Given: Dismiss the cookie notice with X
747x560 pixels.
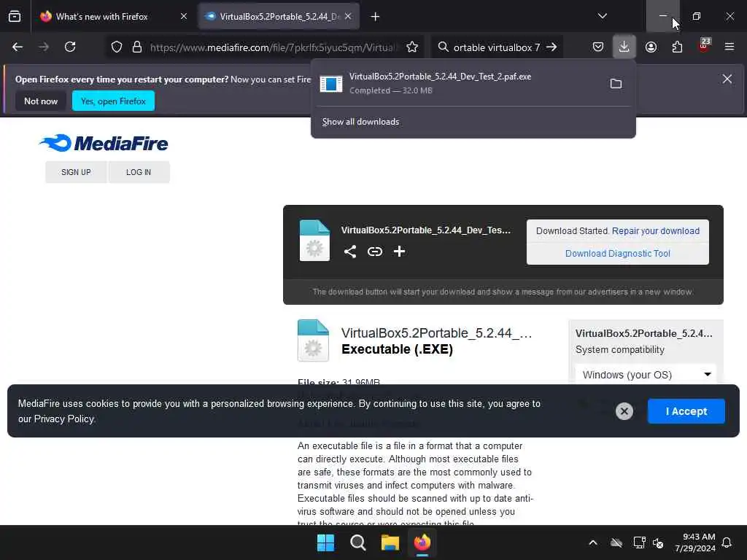Looking at the screenshot, I should (624, 411).
